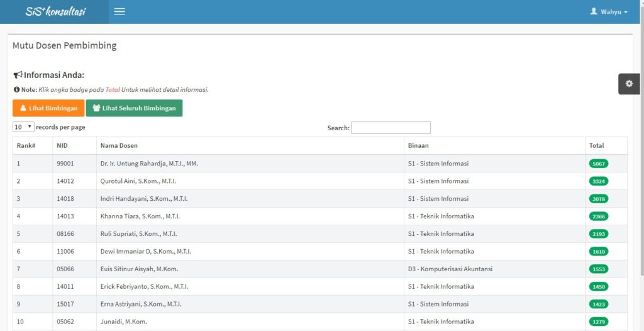Select Qurotul Aini, S.Kom., M.T.I. cell
Image resolution: width=644 pixels, height=331 pixels.
[250, 181]
